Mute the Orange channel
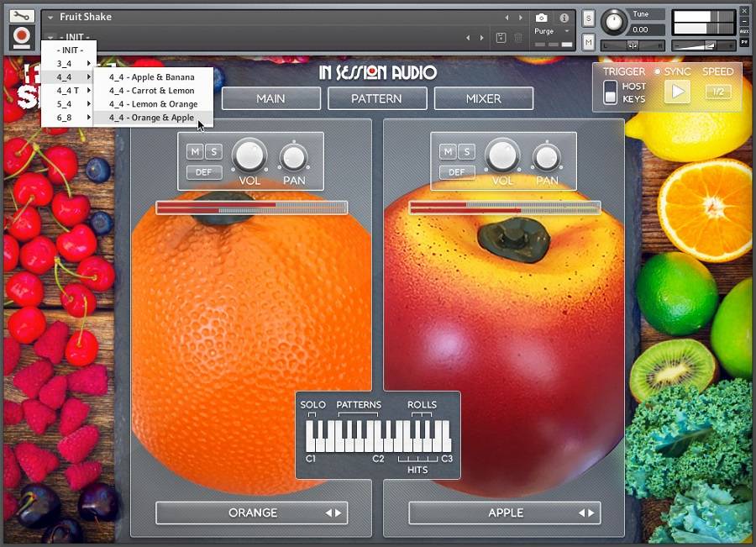This screenshot has width=756, height=547. [x=195, y=152]
